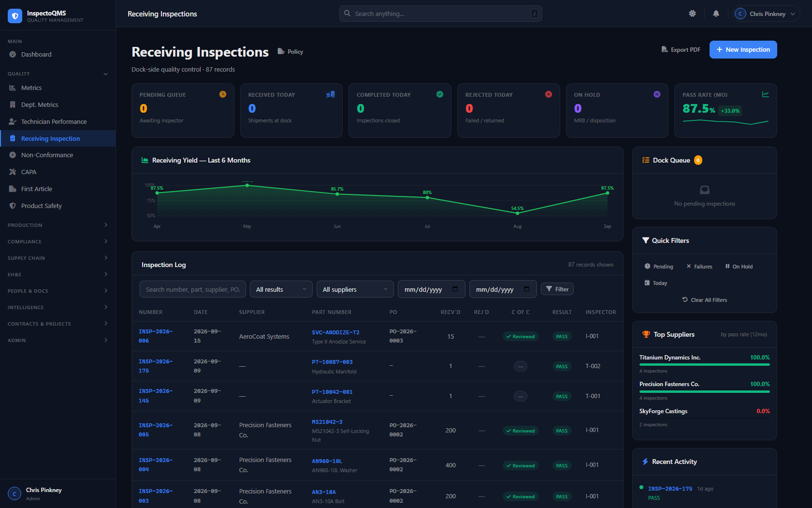Click the 54.5% Aug point on yield chart
The image size is (812, 508).
(517, 213)
